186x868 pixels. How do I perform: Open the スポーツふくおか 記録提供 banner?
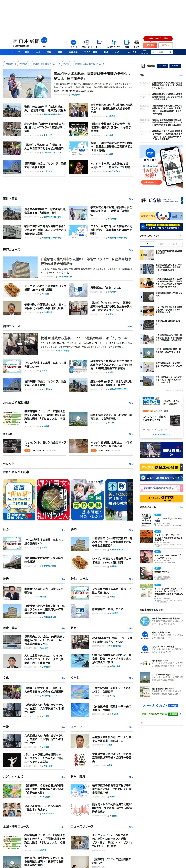click(161, 705)
